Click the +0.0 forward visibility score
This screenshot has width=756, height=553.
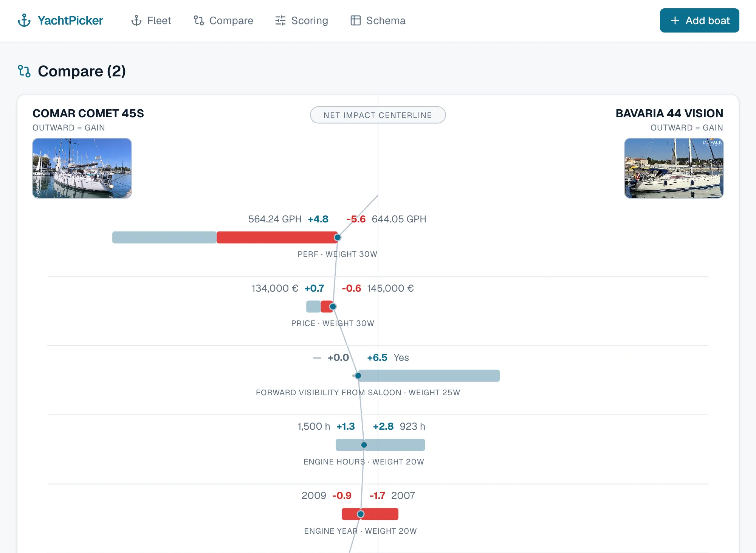click(338, 357)
